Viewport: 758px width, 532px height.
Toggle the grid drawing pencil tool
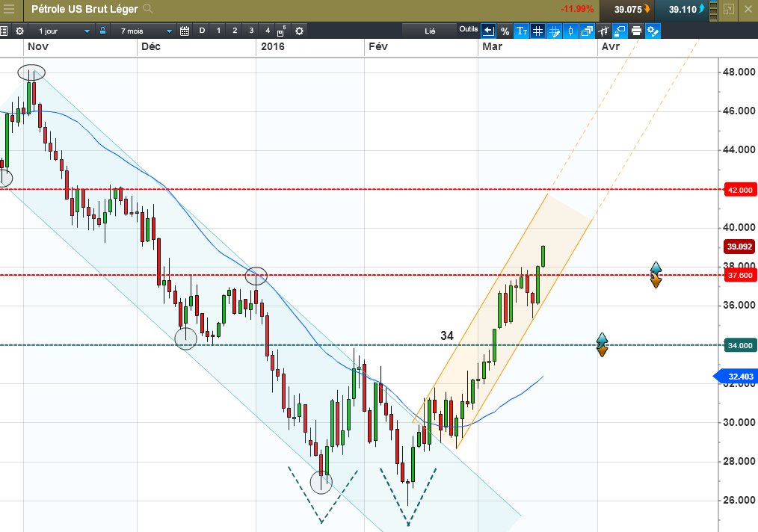[555, 31]
